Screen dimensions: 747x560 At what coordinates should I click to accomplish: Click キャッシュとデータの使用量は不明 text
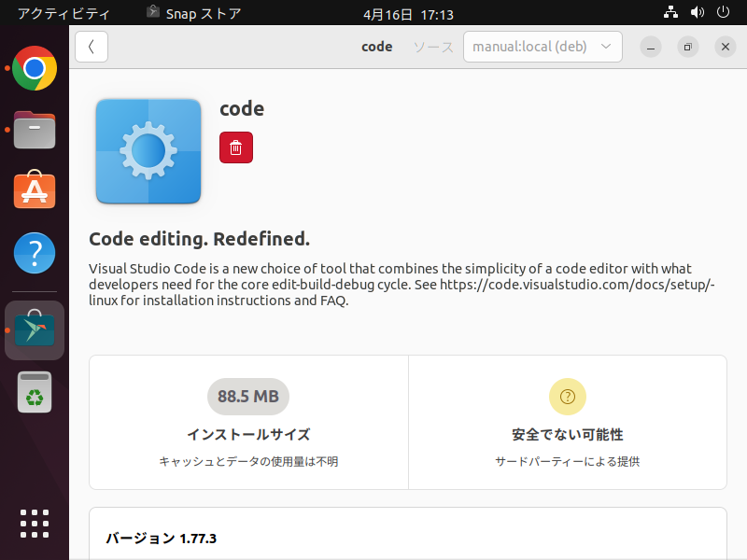tap(248, 461)
